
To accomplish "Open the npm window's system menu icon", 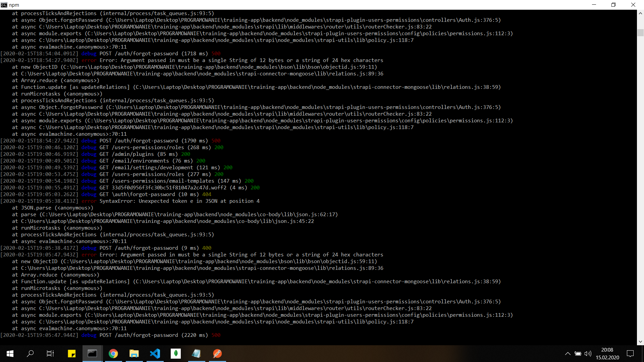I will click(4, 5).
